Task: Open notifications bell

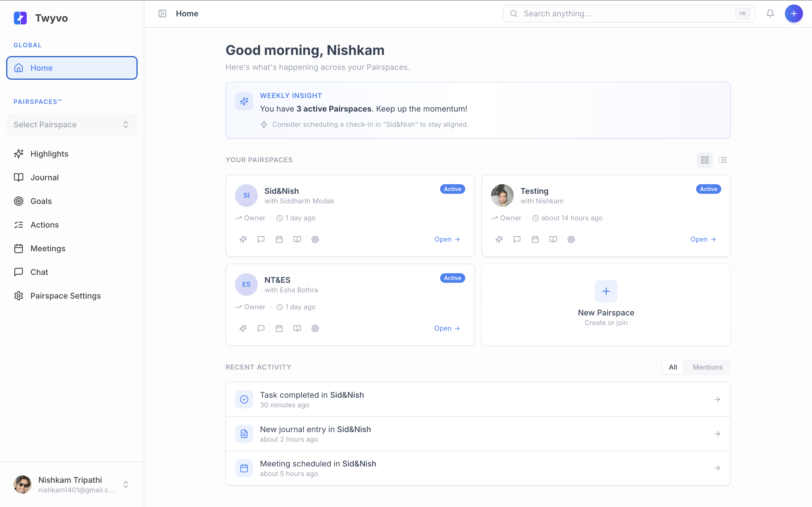Action: click(x=770, y=14)
